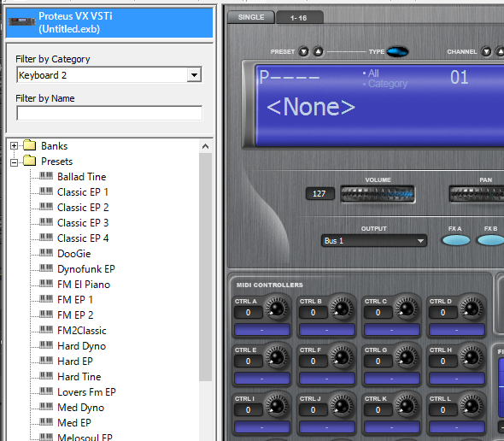Click the blue label bar under CTRL D

[457, 330]
